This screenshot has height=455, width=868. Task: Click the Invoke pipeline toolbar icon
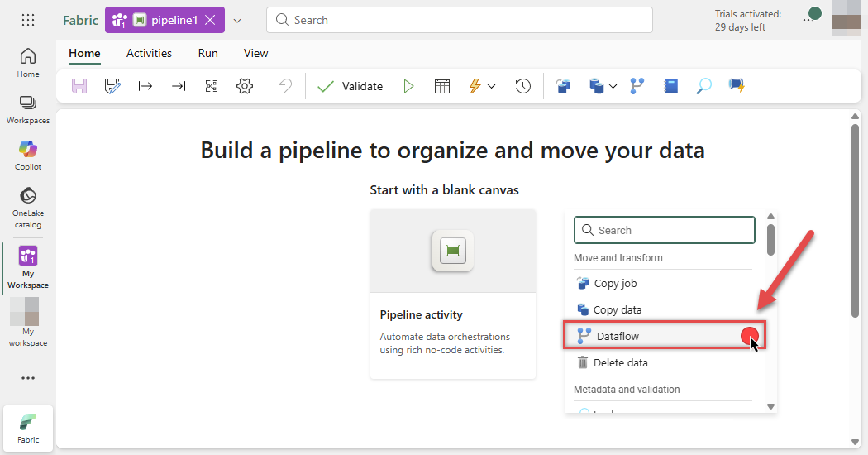tap(737, 85)
